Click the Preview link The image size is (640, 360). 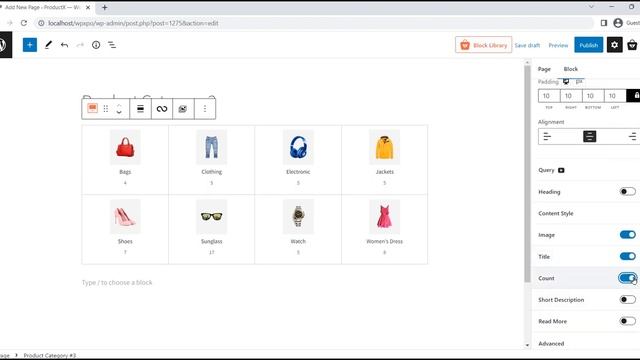tap(558, 45)
